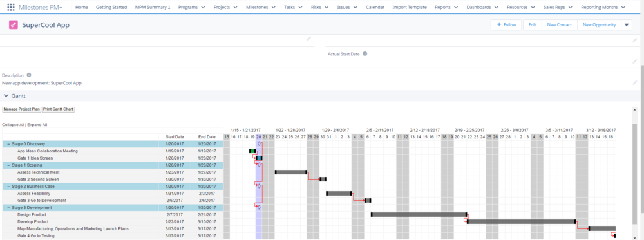Open the Reporting Months tab dropdown arrow
The height and width of the screenshot is (240, 644).
623,7
